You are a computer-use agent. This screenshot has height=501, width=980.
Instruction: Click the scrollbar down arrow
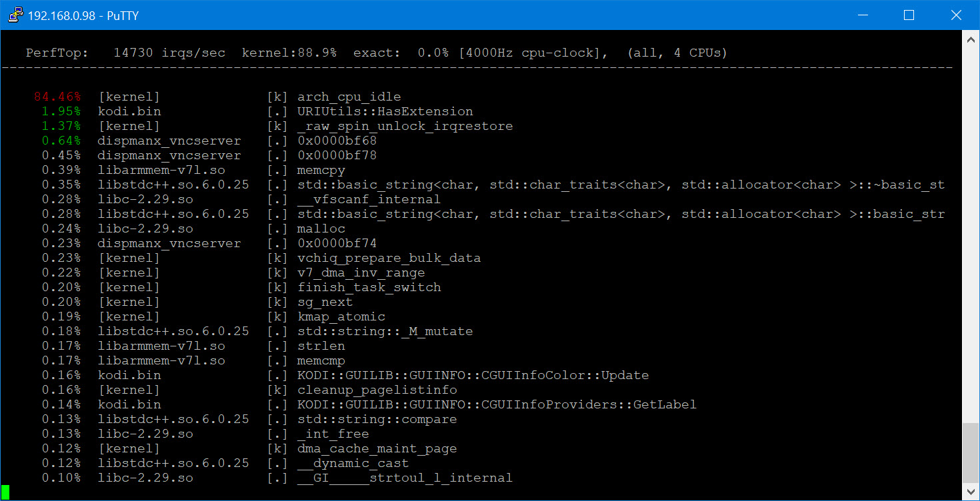point(971,492)
